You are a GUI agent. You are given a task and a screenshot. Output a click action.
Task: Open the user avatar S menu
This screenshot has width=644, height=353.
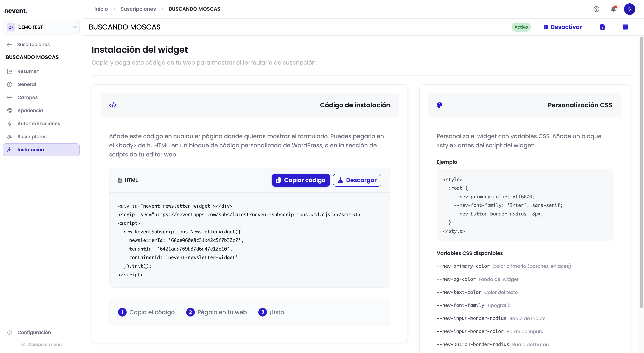[630, 9]
